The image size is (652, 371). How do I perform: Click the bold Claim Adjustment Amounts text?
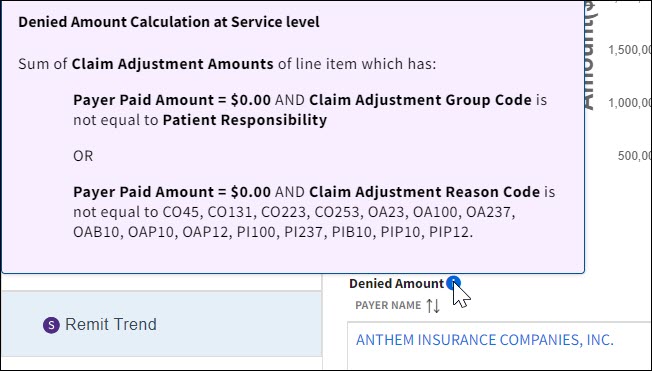[173, 64]
